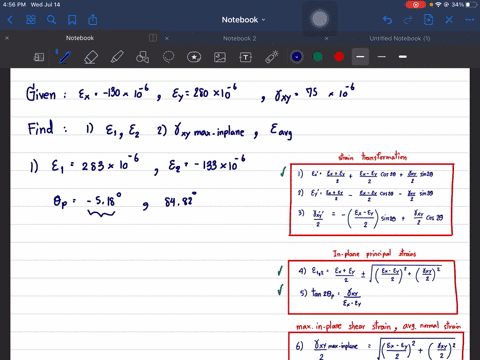Tap the floating AssistiveTouch button

tap(319, 19)
